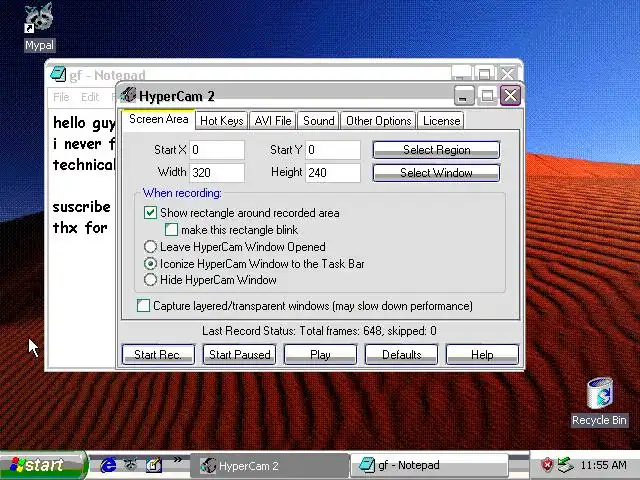Open the Other Options tab

click(378, 121)
